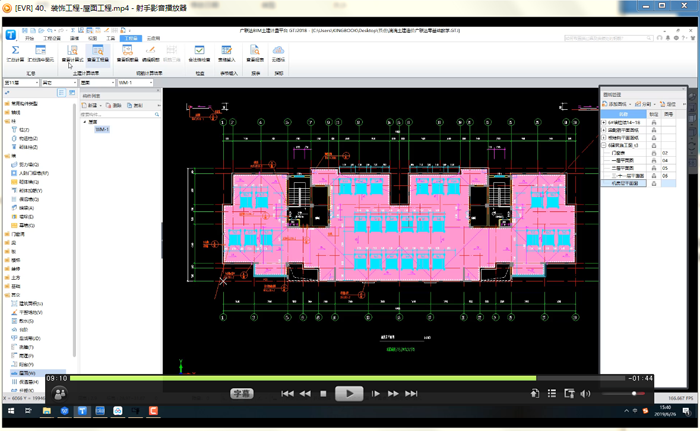700x431 pixels.
Task: Open the 工程设置 ribbon tab
Action: pos(51,38)
